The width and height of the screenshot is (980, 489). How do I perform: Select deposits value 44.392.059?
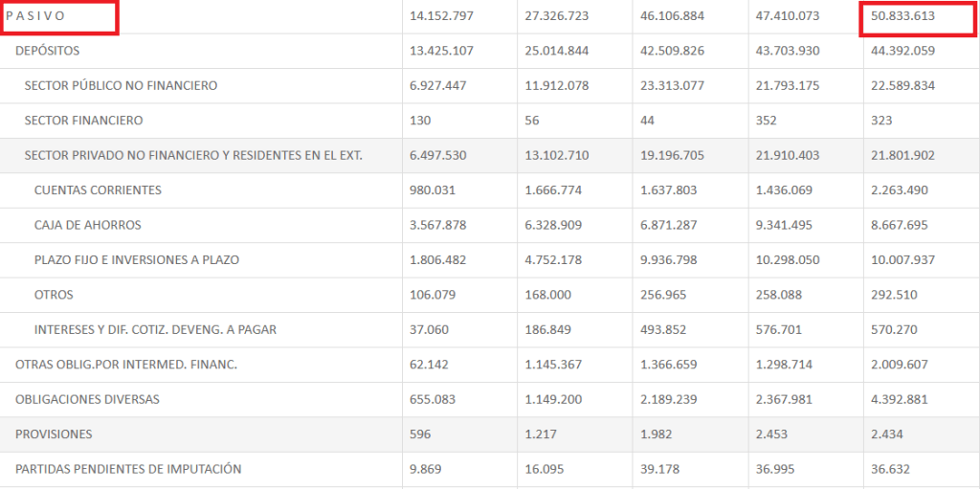point(902,52)
